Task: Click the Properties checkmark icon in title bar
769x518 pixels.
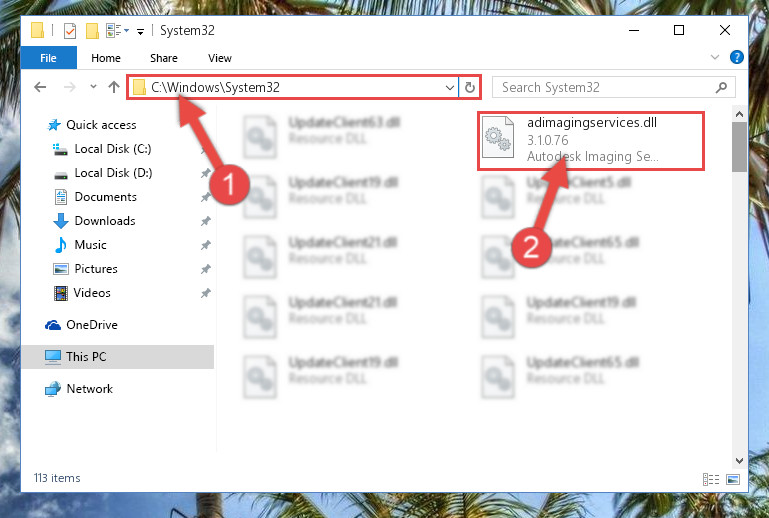Action: coord(70,31)
